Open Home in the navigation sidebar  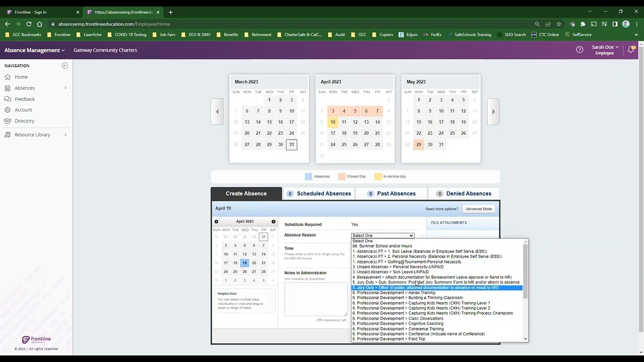[21, 77]
